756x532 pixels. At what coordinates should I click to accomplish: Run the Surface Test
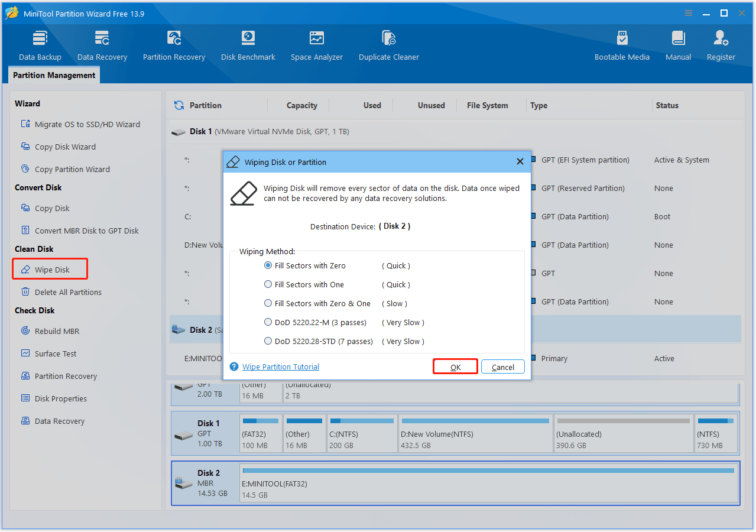tap(48, 353)
